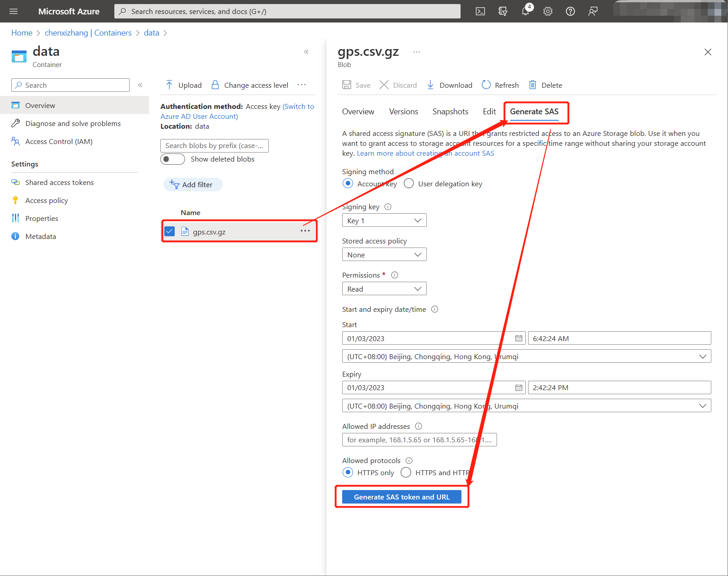Follow Switch to Azure AD User Account link

tap(237, 111)
